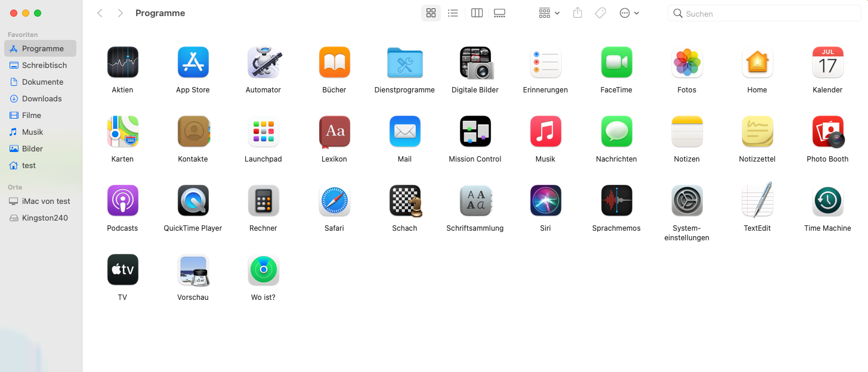The height and width of the screenshot is (372, 868).
Task: Click the Kalender app icon
Action: [827, 62]
